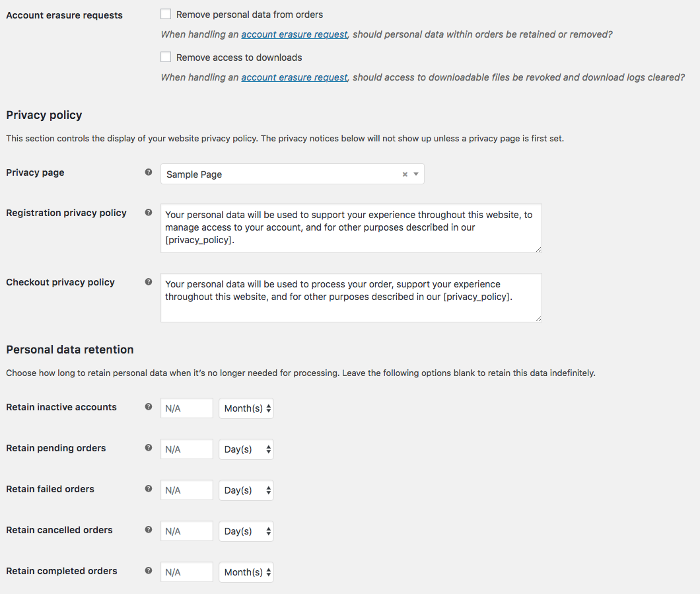This screenshot has width=700, height=594.
Task: Enable Remove personal data from orders
Action: click(x=166, y=14)
